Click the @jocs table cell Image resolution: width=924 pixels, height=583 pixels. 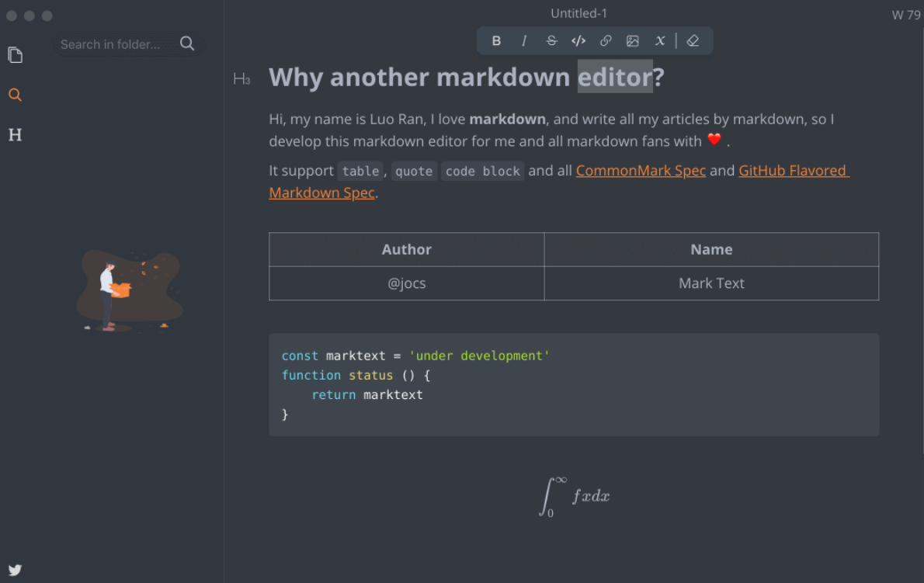pyautogui.click(x=407, y=283)
